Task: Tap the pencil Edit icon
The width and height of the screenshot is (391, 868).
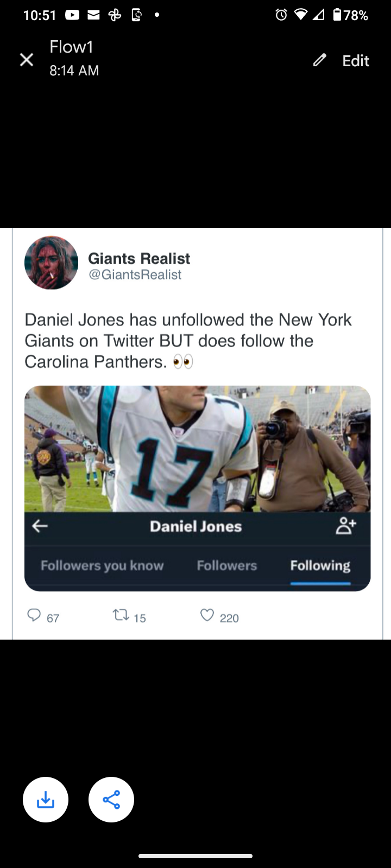Action: [320, 60]
